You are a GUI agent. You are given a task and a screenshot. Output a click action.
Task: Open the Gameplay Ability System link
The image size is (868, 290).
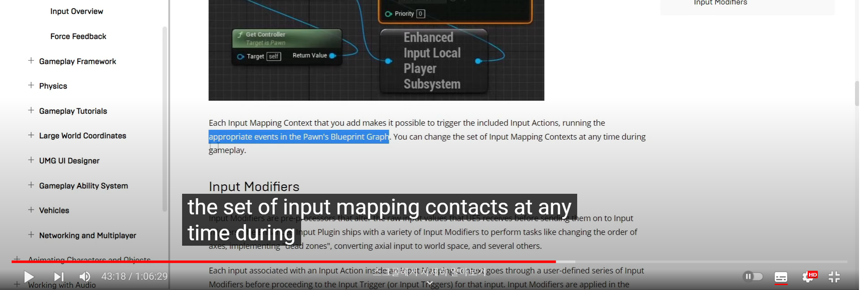coord(83,186)
